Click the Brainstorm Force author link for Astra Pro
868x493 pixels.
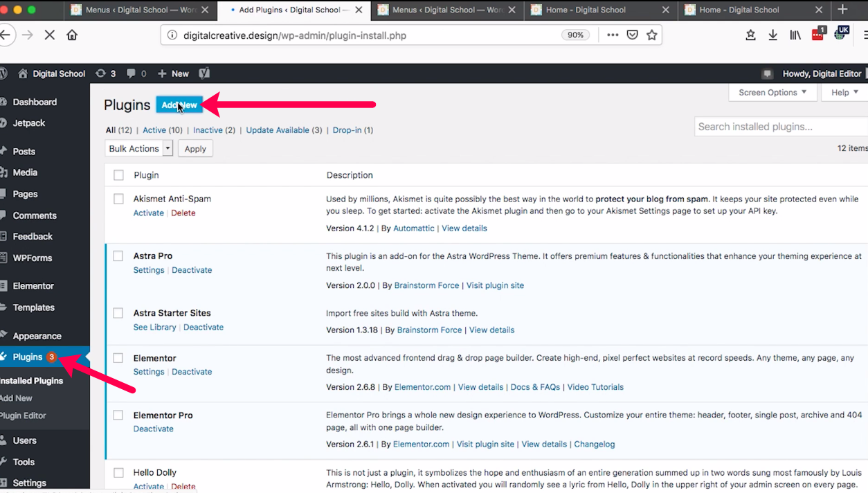click(x=426, y=285)
